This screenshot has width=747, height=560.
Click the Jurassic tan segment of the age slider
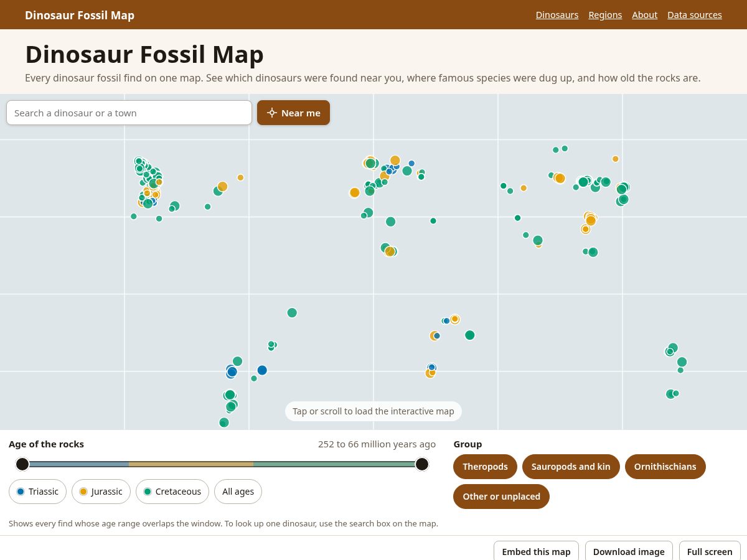(x=191, y=464)
